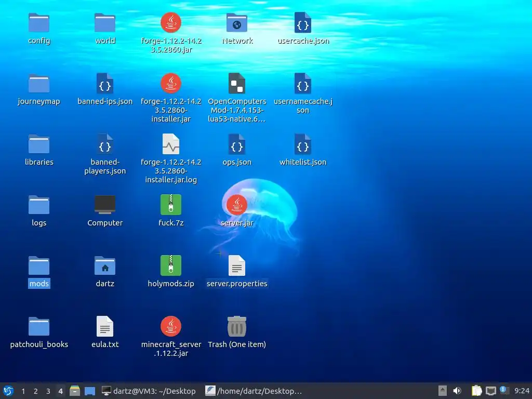The height and width of the screenshot is (399, 532).
Task: Switch to workspace 1
Action: (23, 391)
